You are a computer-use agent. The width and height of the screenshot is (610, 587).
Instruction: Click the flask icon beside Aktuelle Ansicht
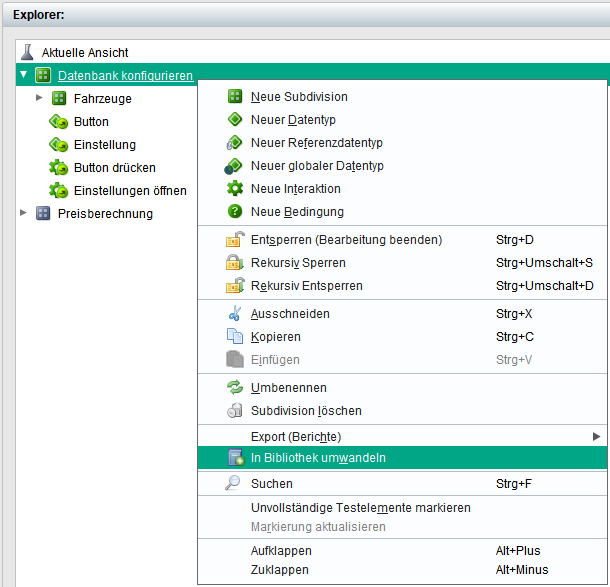(27, 52)
